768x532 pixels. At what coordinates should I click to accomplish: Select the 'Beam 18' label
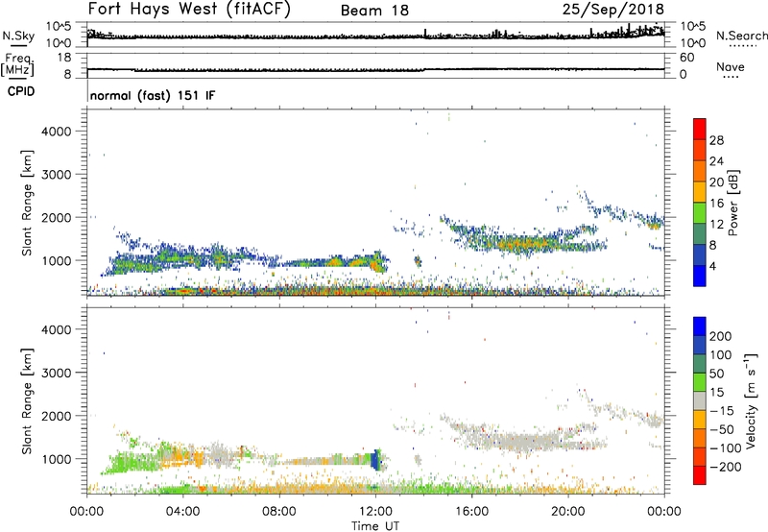[x=374, y=11]
